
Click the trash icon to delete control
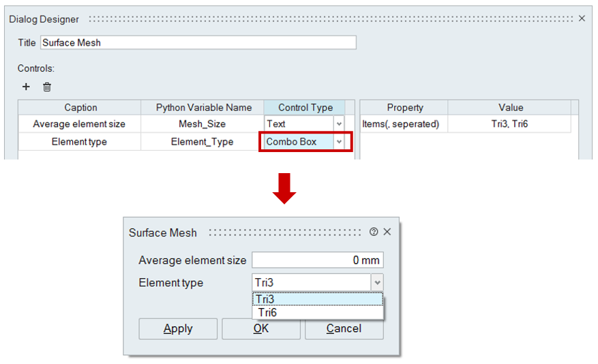pos(47,87)
